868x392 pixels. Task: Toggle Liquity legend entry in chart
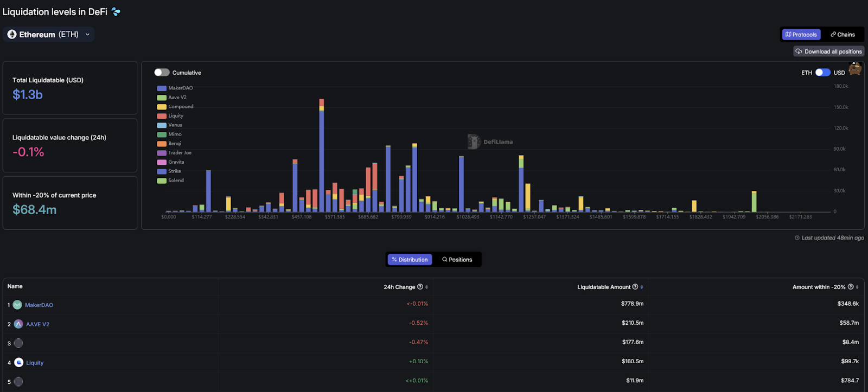170,115
